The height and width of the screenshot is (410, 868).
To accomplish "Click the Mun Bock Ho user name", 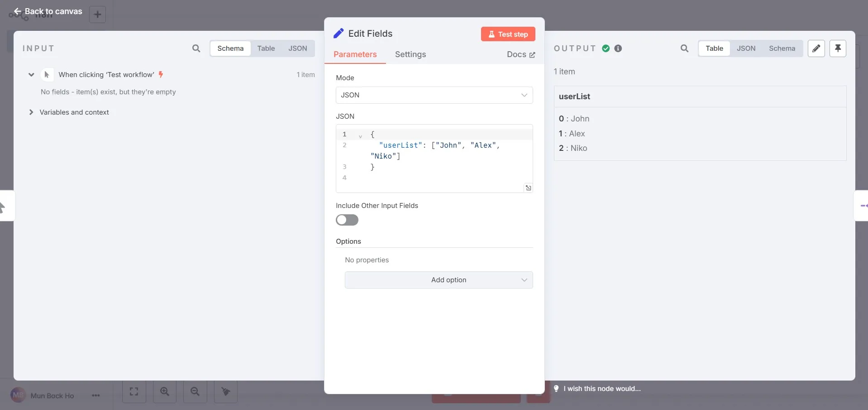I will [52, 396].
